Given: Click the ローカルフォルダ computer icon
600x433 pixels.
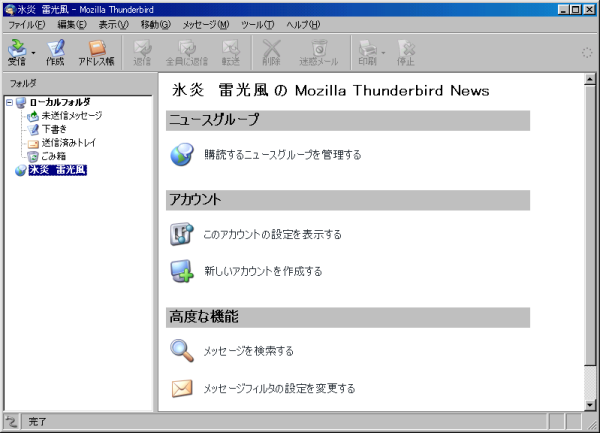Looking at the screenshot, I should 21,103.
